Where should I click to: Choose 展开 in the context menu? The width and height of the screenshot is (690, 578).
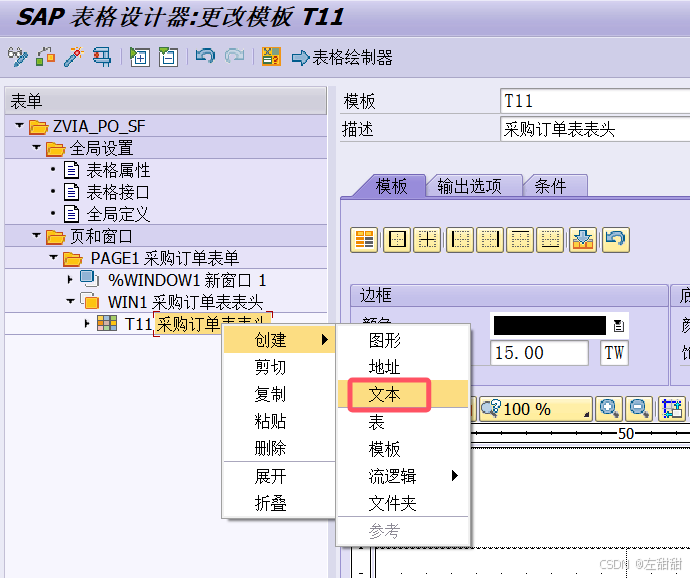click(279, 476)
